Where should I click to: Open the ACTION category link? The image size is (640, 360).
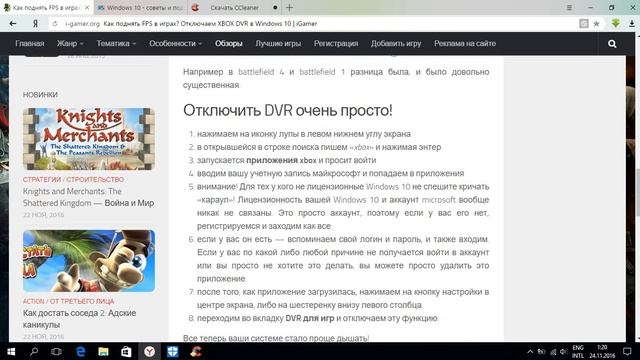click(x=33, y=301)
